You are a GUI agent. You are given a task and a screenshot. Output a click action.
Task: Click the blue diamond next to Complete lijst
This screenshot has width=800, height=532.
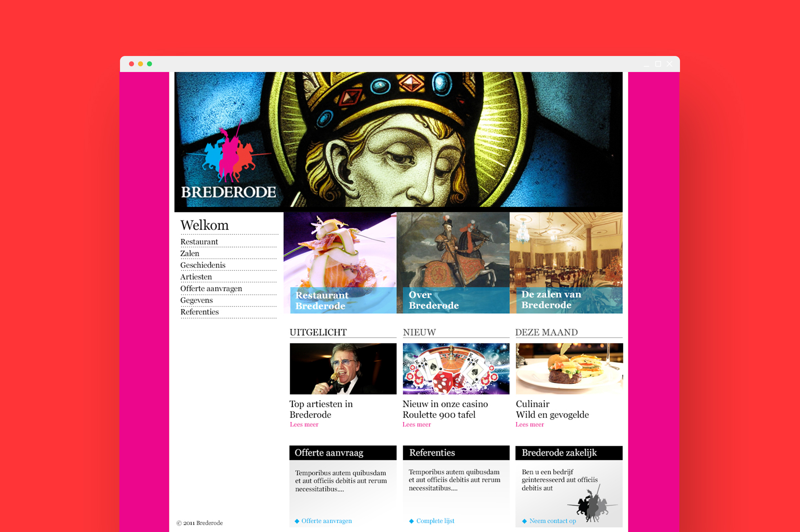pyautogui.click(x=412, y=521)
